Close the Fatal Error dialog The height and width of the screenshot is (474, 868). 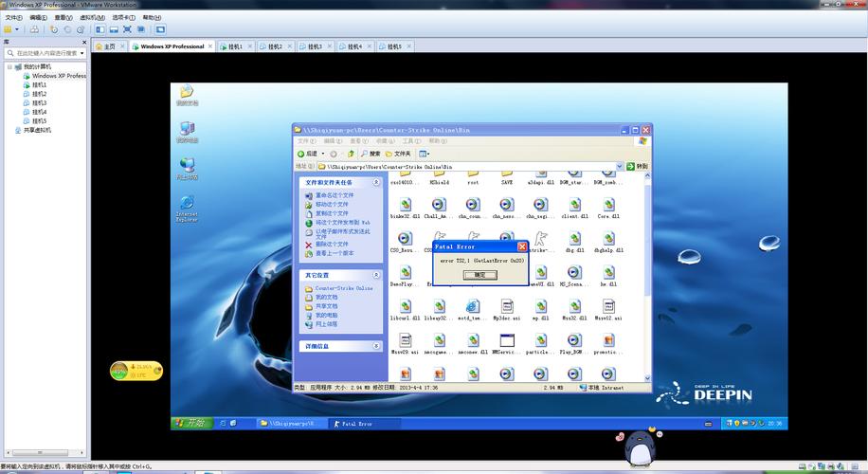(522, 246)
